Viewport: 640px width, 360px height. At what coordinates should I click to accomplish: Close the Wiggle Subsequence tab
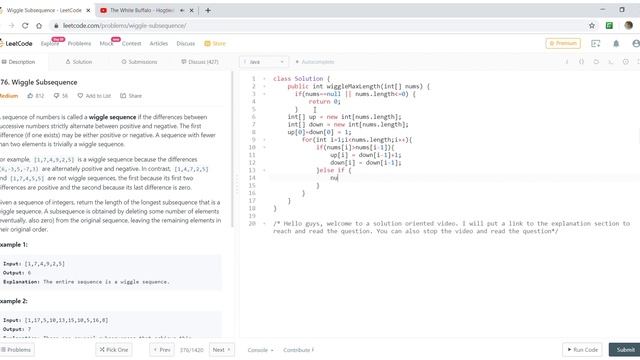click(x=88, y=10)
